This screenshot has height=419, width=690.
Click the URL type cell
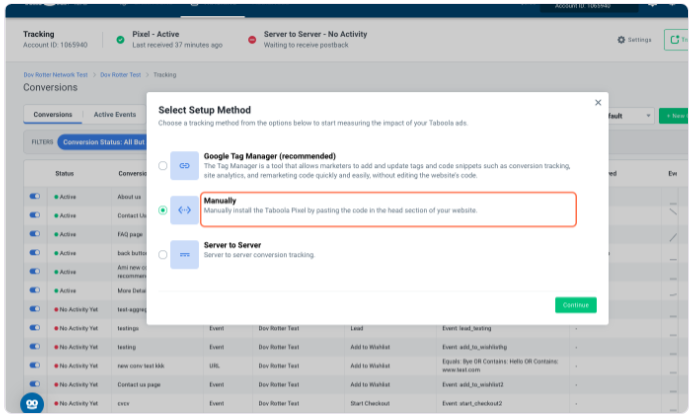point(215,366)
